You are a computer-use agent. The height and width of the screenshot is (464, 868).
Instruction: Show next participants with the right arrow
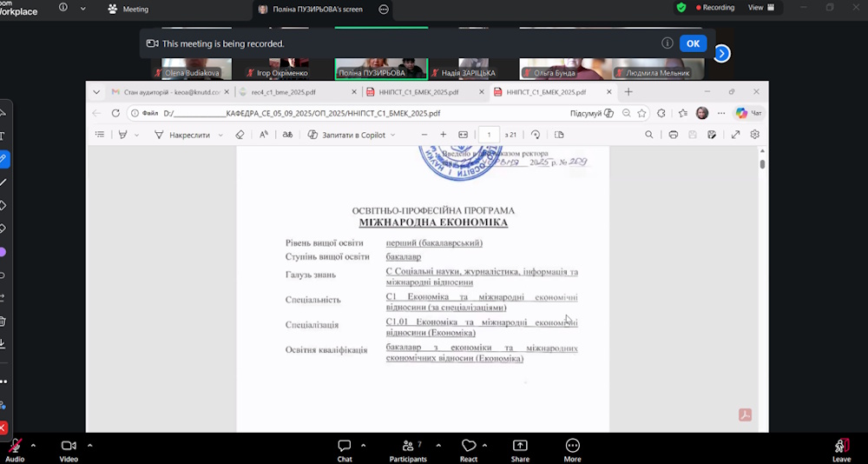(721, 54)
